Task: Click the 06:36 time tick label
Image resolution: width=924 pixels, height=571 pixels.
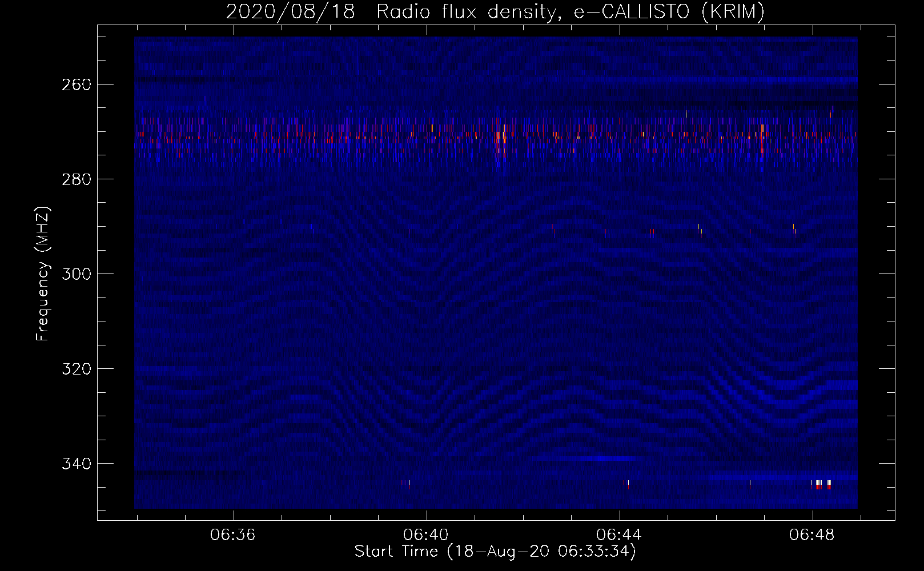Action: tap(233, 535)
